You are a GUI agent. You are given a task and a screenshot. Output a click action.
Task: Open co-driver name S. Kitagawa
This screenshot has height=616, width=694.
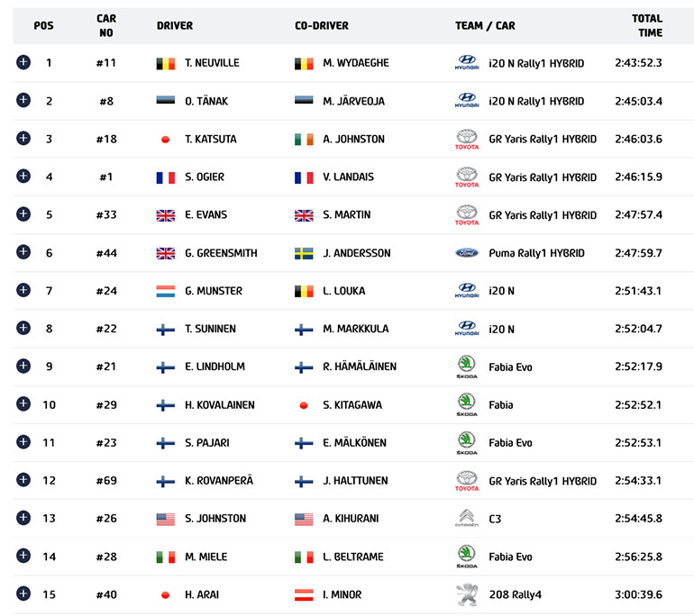coord(352,405)
